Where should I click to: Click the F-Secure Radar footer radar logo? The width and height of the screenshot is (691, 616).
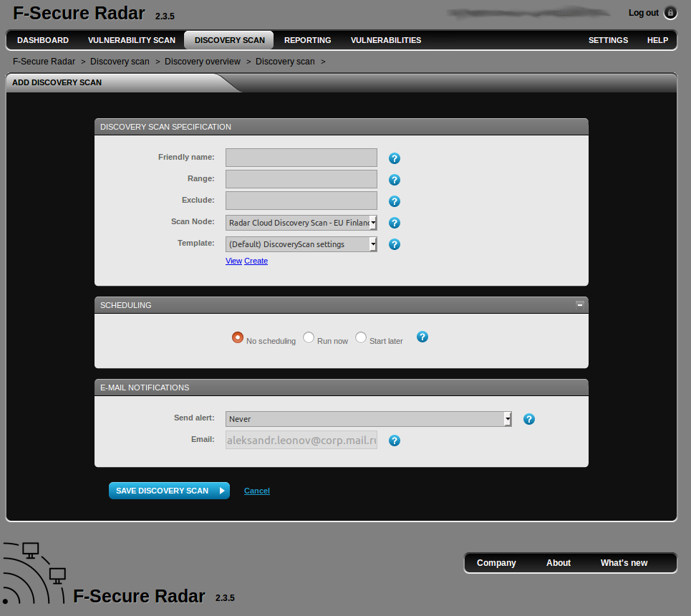(x=34, y=573)
